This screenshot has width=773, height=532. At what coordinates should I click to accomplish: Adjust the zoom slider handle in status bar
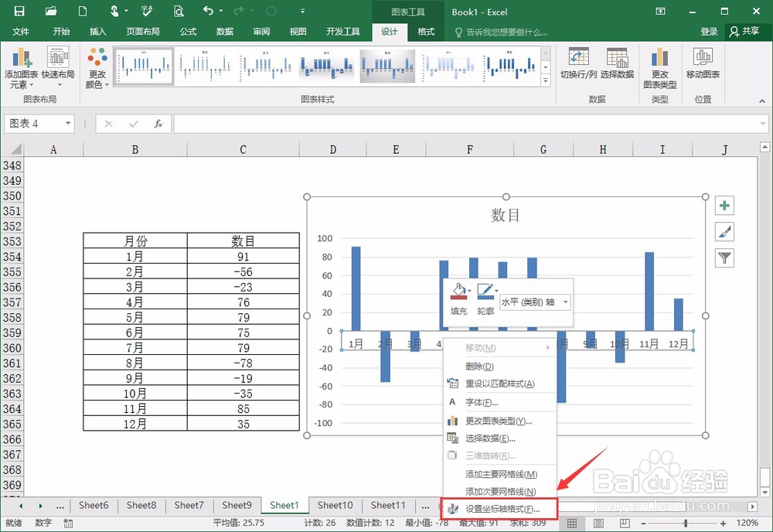point(685,523)
